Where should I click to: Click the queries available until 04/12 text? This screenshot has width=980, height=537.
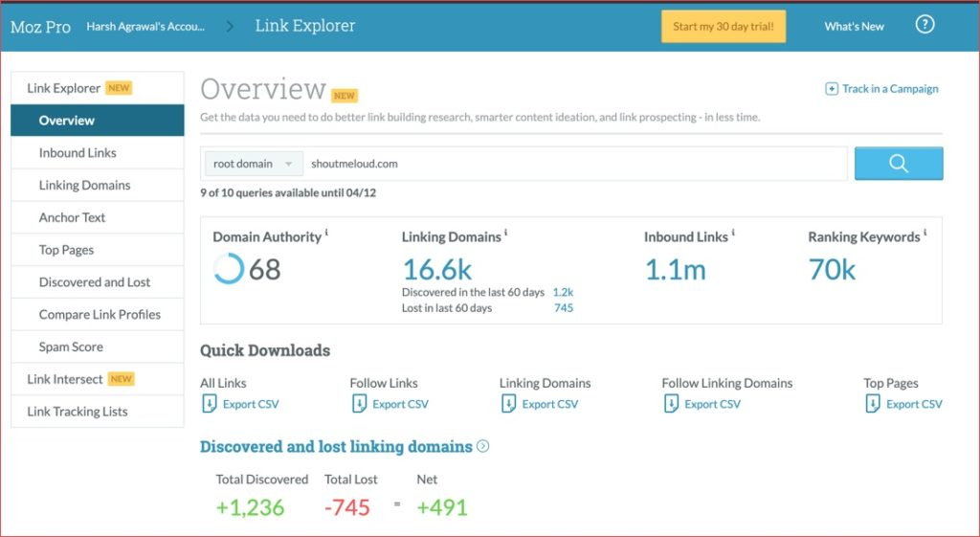click(288, 193)
